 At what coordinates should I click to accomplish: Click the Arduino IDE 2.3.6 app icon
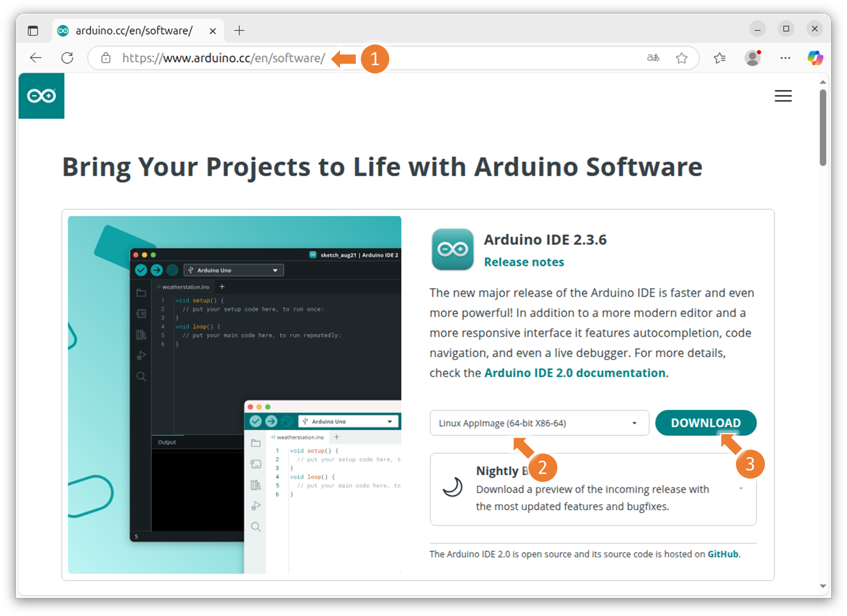[x=453, y=250]
